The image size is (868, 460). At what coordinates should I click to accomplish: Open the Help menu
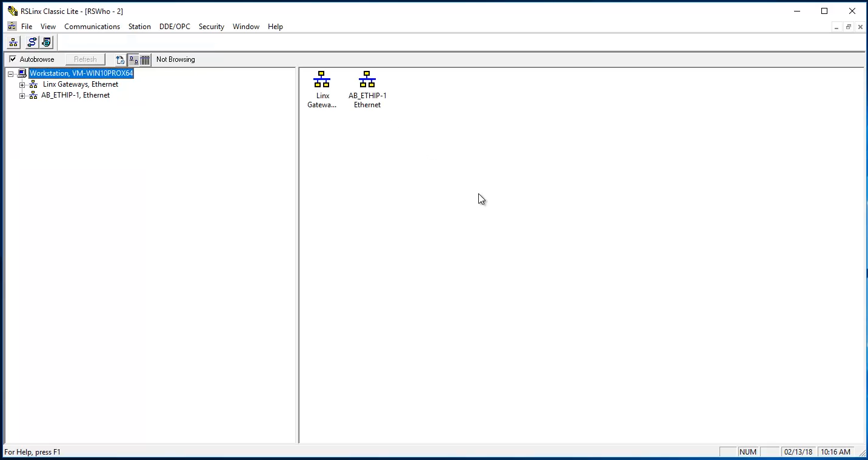(275, 27)
